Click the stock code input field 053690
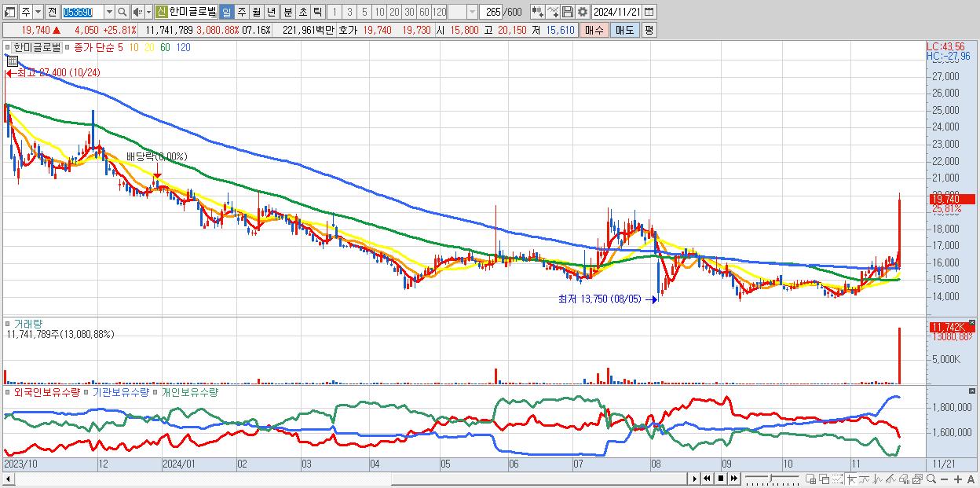This screenshot has height=488, width=980. (82, 12)
